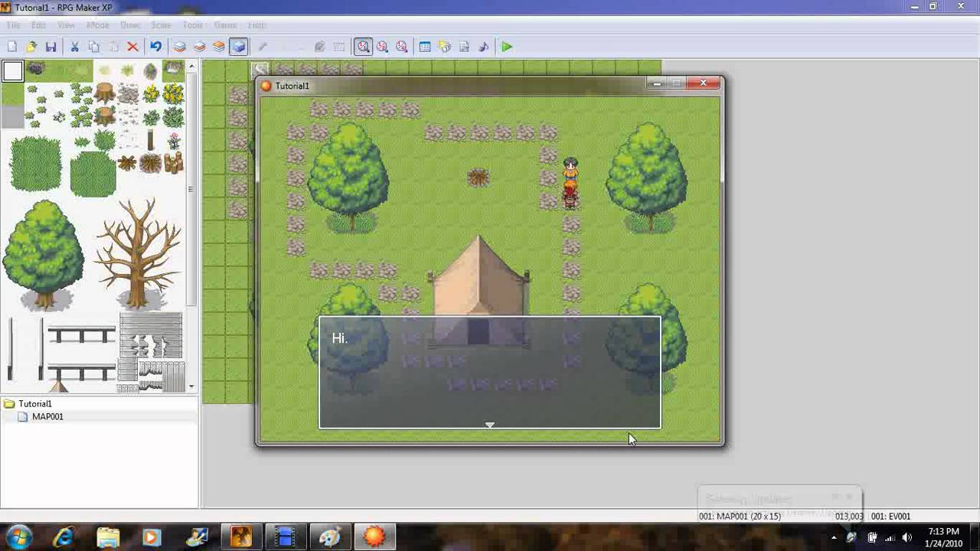Click the New Project toolbar icon
This screenshot has height=551, width=980.
(12, 47)
